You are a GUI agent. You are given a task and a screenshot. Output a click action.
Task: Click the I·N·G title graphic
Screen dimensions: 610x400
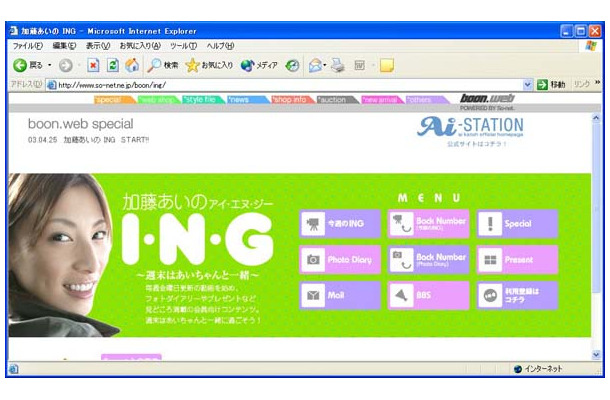tap(198, 240)
